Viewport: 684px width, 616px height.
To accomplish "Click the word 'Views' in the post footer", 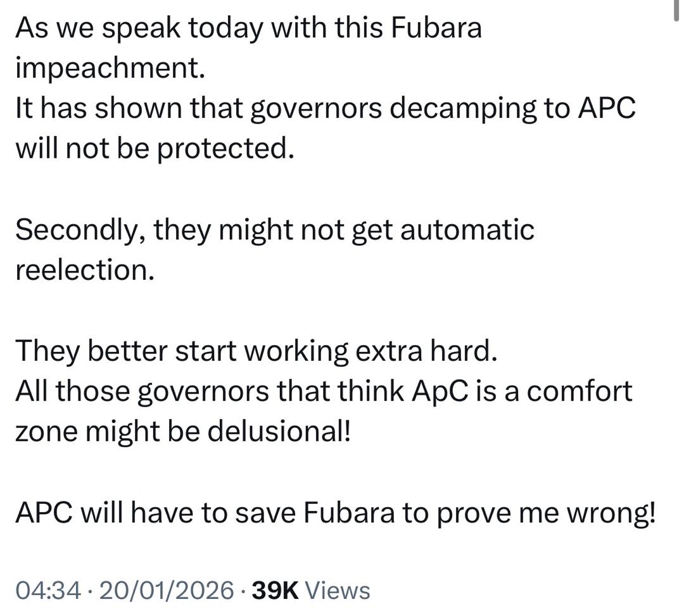I will pyautogui.click(x=338, y=590).
